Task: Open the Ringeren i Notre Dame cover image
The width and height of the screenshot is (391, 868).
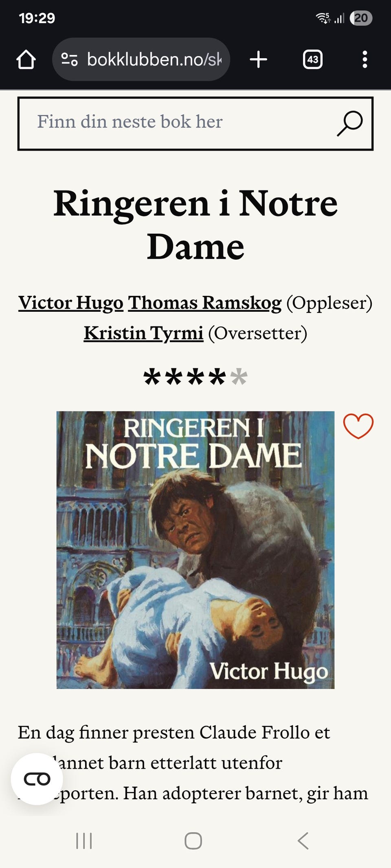Action: click(x=195, y=550)
